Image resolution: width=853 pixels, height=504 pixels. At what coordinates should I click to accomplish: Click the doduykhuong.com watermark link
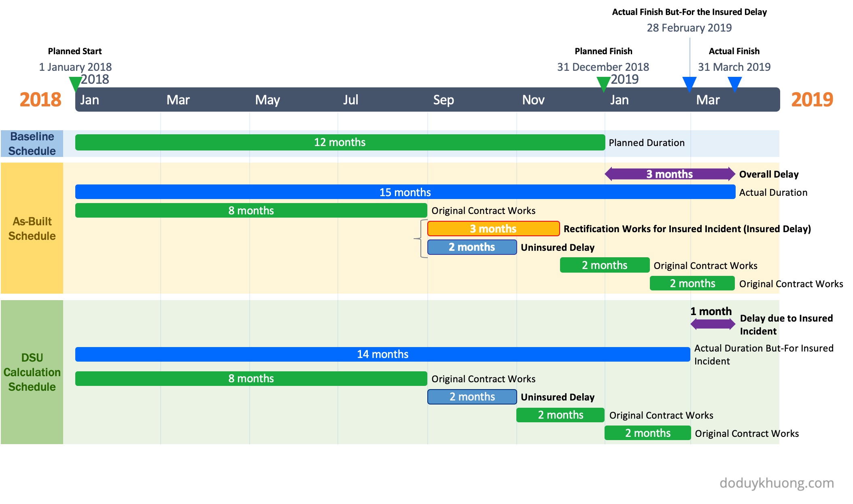tap(777, 483)
